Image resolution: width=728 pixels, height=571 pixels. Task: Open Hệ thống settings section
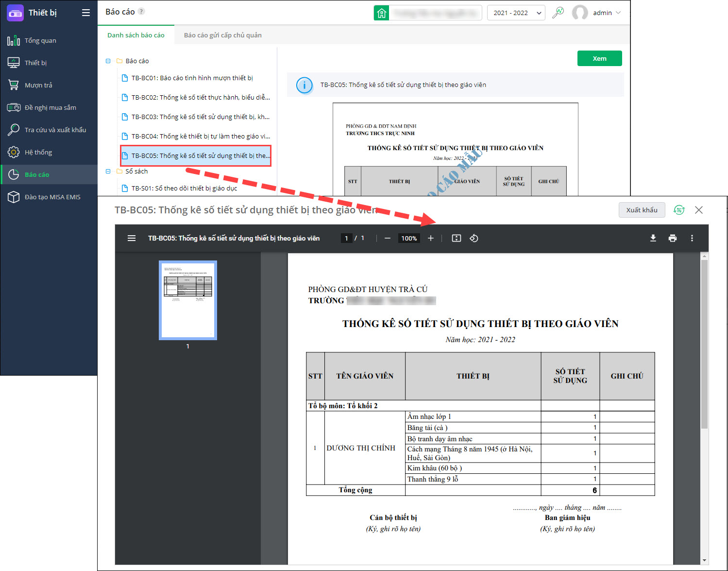coord(49,152)
